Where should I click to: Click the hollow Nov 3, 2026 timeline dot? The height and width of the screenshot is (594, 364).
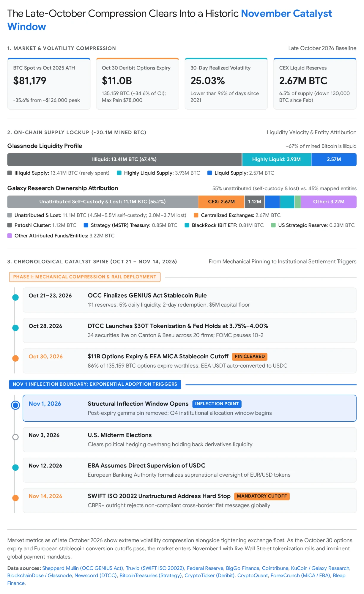[x=15, y=437]
